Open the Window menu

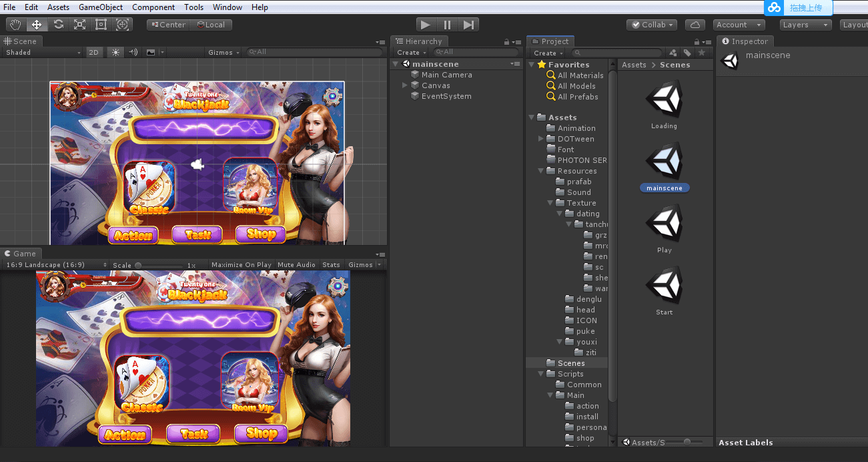click(x=228, y=7)
